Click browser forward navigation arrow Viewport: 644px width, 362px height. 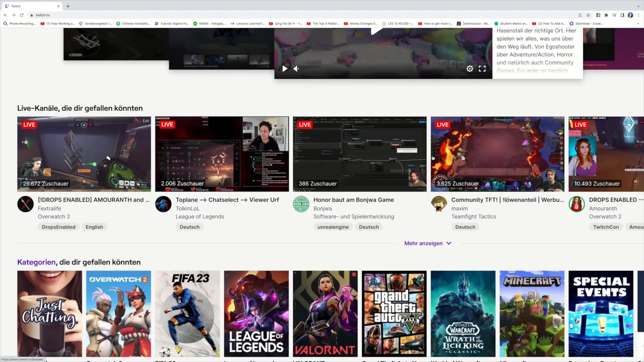[13, 15]
